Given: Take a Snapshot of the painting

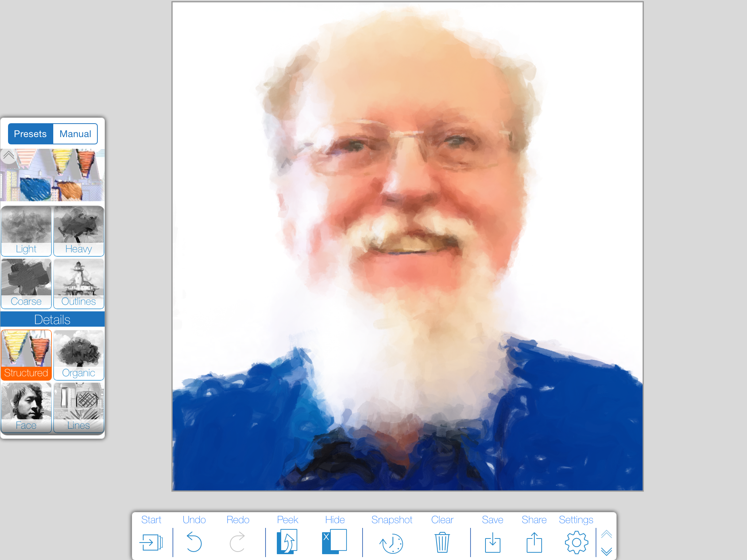Looking at the screenshot, I should pyautogui.click(x=391, y=543).
